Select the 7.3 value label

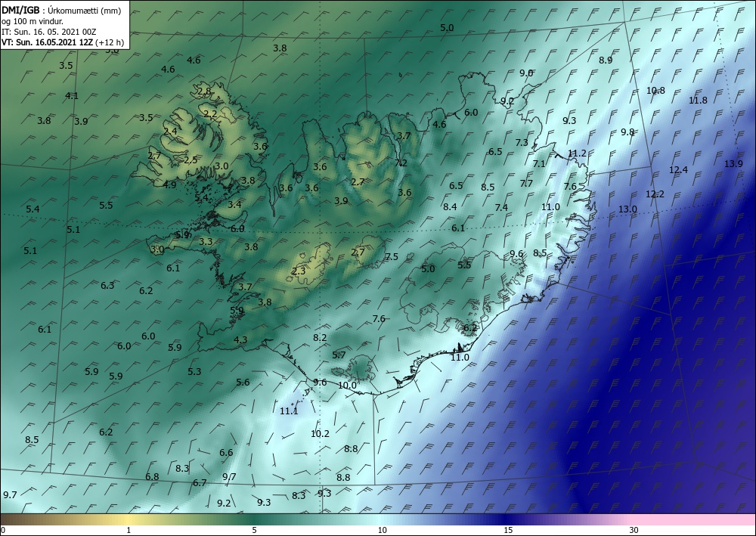522,143
